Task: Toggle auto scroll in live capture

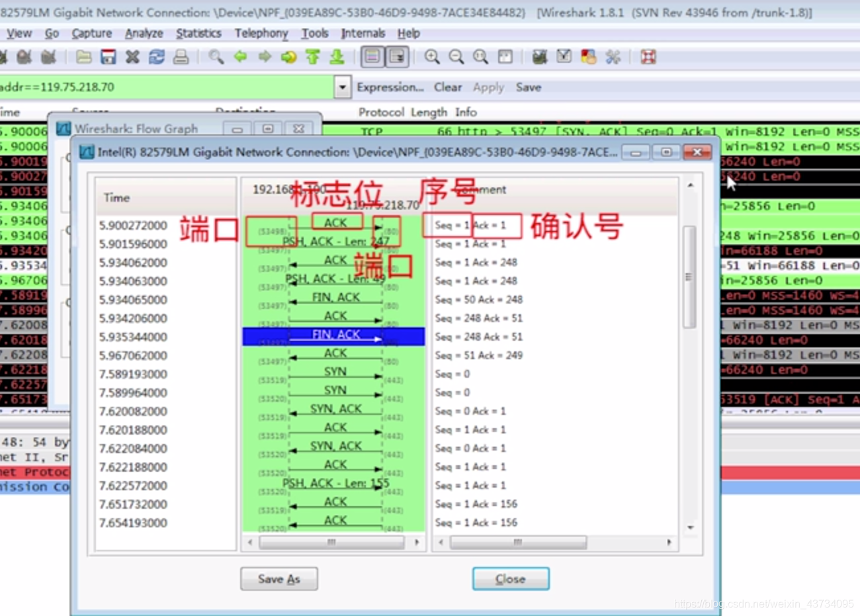Action: pyautogui.click(x=397, y=58)
